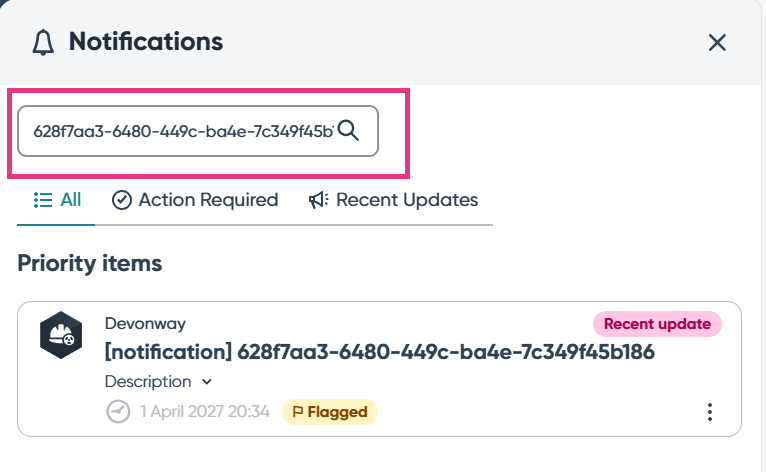This screenshot has height=472, width=766.
Task: Click the list icon beside All
Action: (43, 200)
